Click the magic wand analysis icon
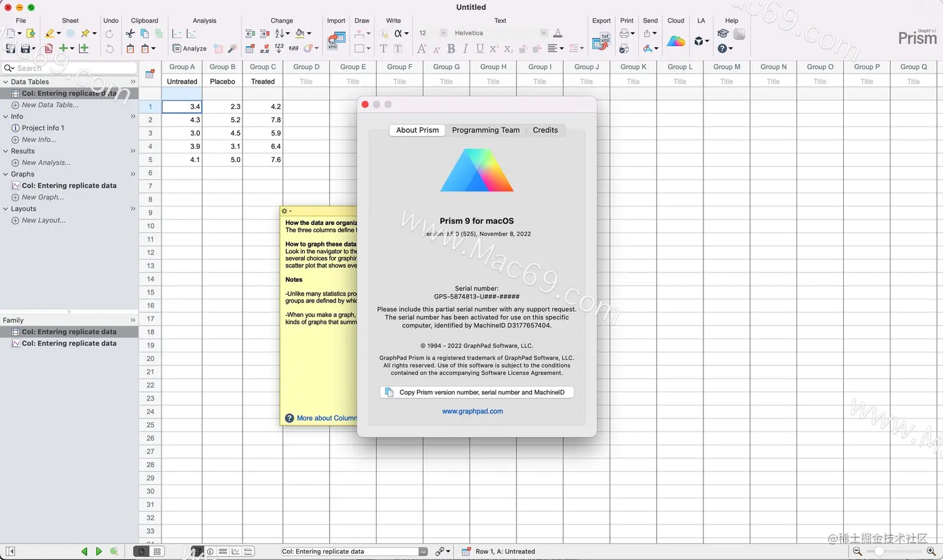 tap(232, 49)
